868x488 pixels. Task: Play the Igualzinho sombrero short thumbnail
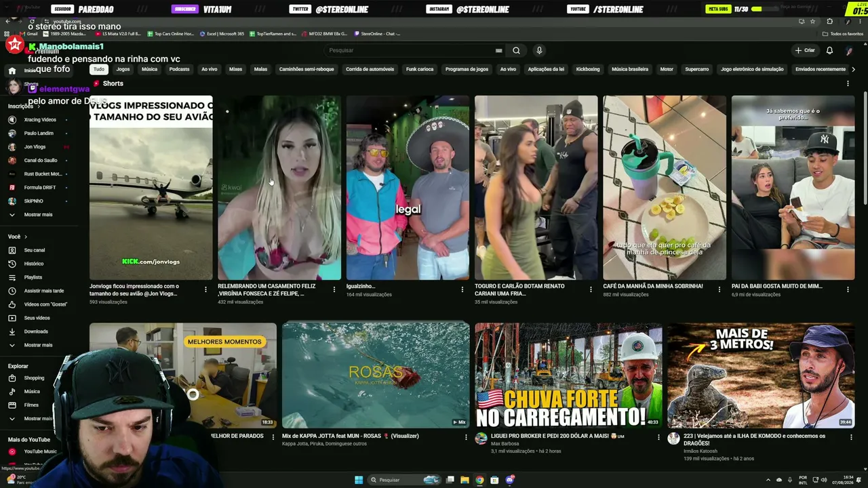click(408, 188)
